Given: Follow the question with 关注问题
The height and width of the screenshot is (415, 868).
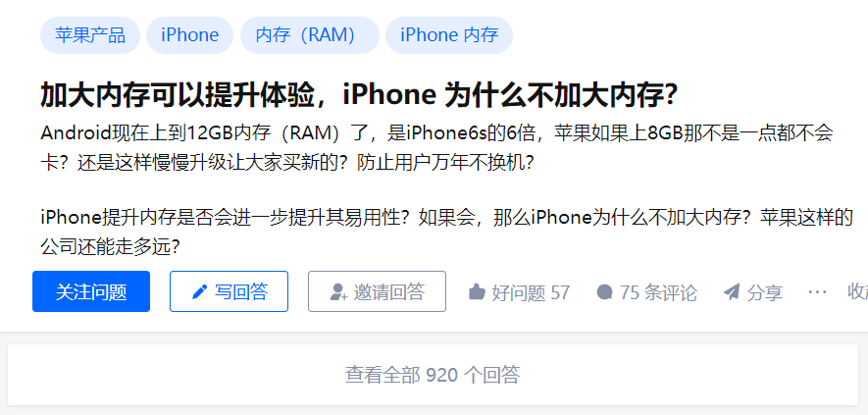Looking at the screenshot, I should coord(91,291).
